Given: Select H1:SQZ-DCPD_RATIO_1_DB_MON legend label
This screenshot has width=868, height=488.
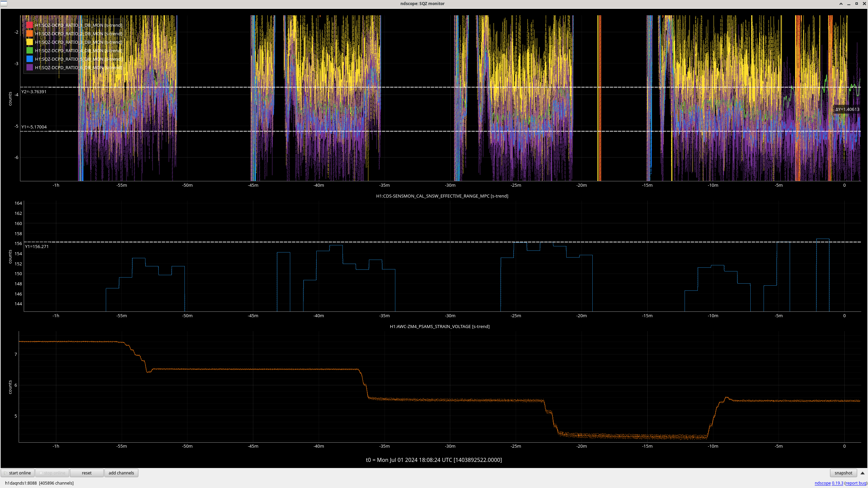Looking at the screenshot, I should point(78,25).
